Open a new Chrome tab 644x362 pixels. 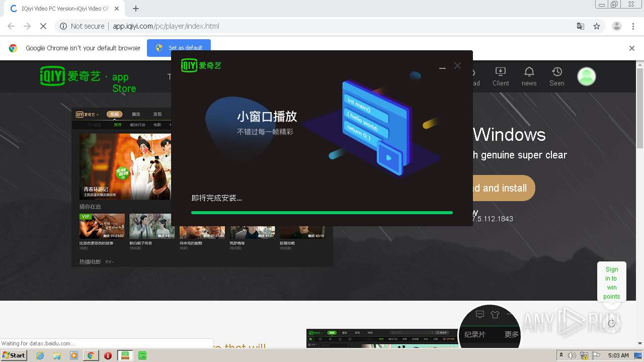(136, 9)
